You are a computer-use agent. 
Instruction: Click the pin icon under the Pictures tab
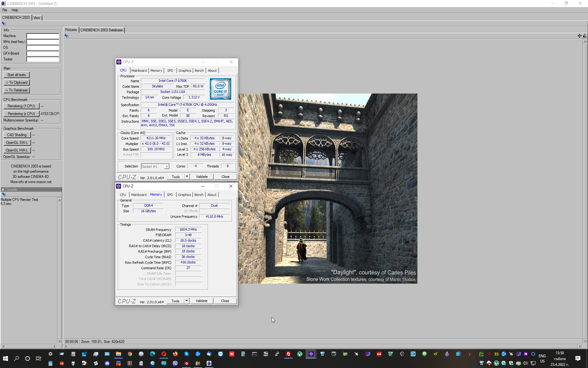66,36
